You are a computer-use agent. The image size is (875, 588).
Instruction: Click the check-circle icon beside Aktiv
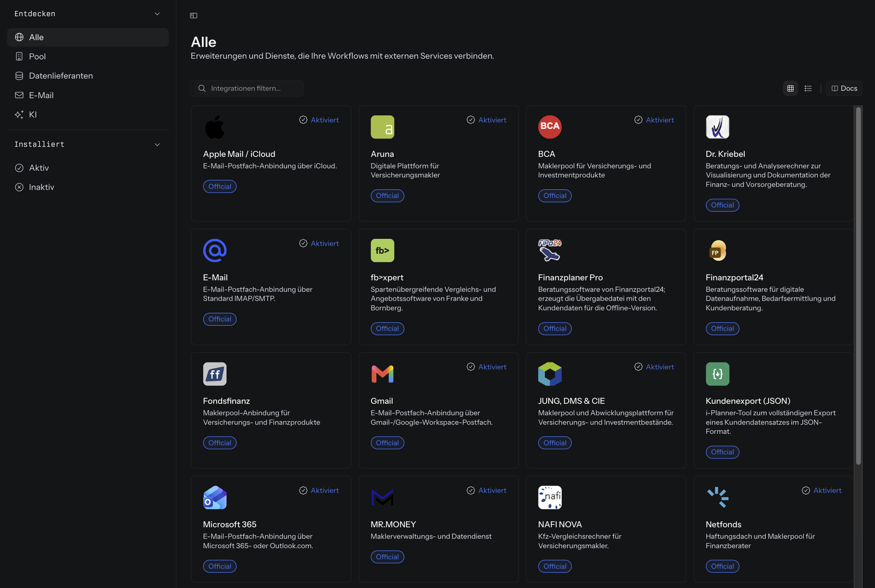[19, 168]
